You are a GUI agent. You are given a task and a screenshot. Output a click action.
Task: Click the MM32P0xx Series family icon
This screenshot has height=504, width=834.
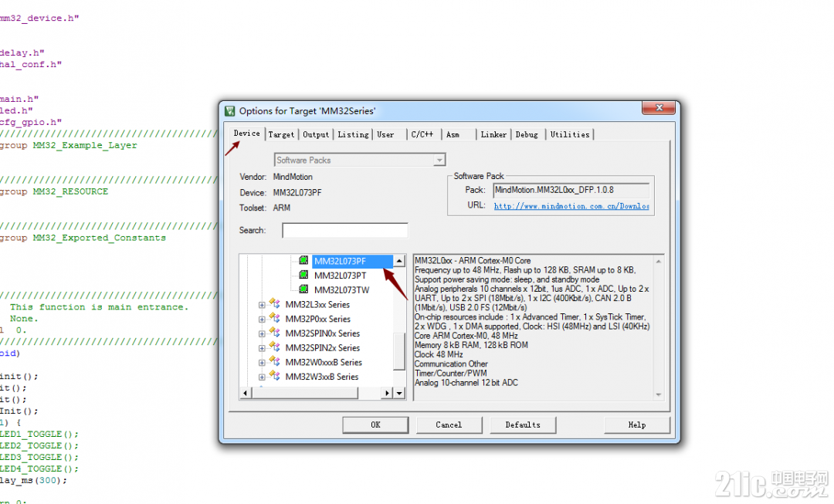pyautogui.click(x=274, y=318)
